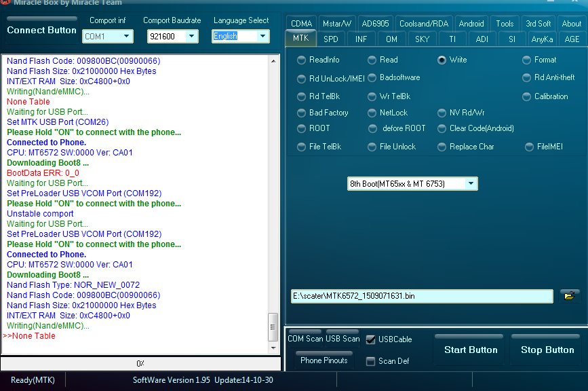Toggle the USBCable checkbox
The width and height of the screenshot is (588, 391).
click(x=370, y=339)
